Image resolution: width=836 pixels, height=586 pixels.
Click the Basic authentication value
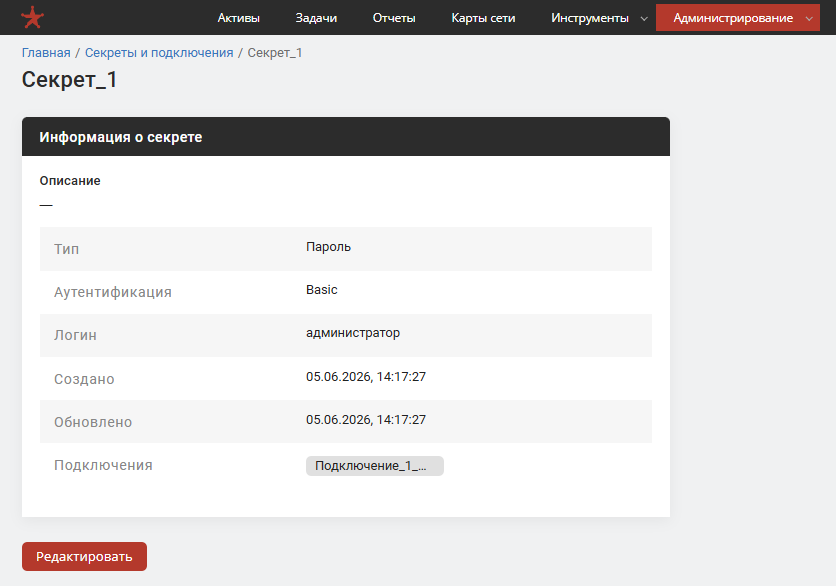point(321,290)
